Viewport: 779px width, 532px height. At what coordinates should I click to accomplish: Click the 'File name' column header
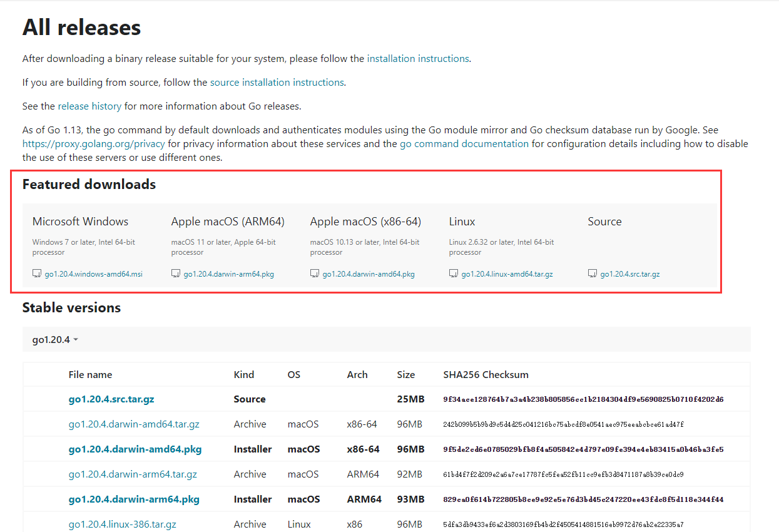pos(90,374)
